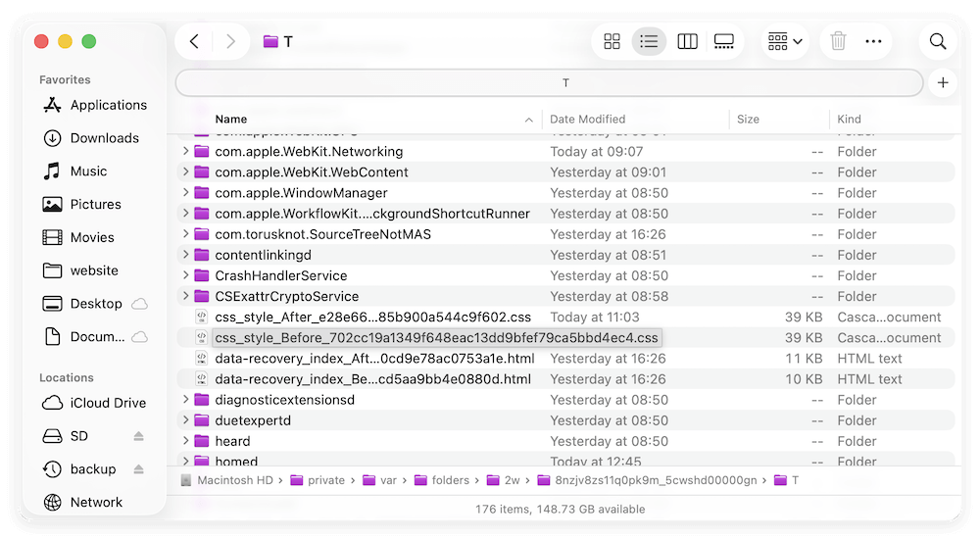The height and width of the screenshot is (539, 980).
Task: Sort by Date Modified column
Action: (587, 120)
